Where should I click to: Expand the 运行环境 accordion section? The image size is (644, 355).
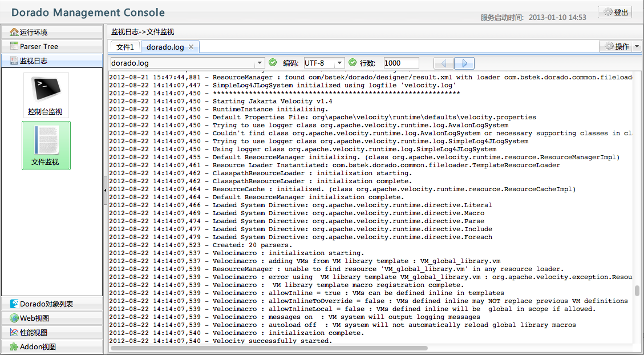pyautogui.click(x=52, y=32)
